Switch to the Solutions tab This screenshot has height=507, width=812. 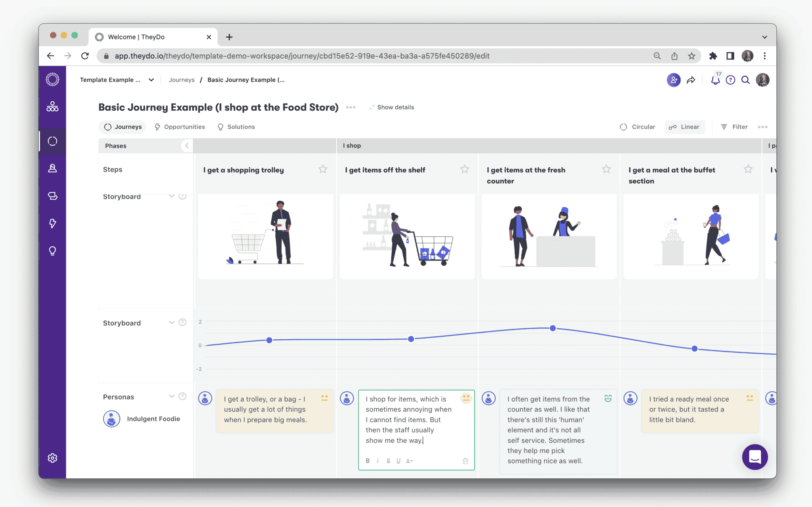click(x=236, y=127)
